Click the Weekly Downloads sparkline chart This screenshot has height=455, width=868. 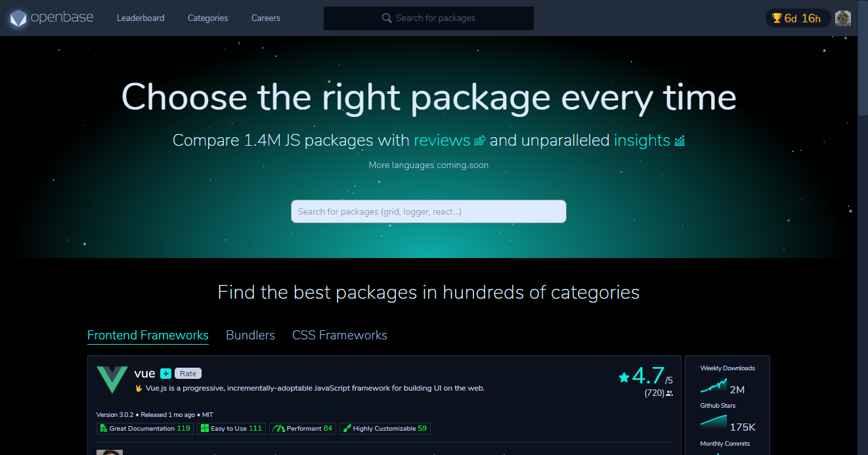pos(714,385)
